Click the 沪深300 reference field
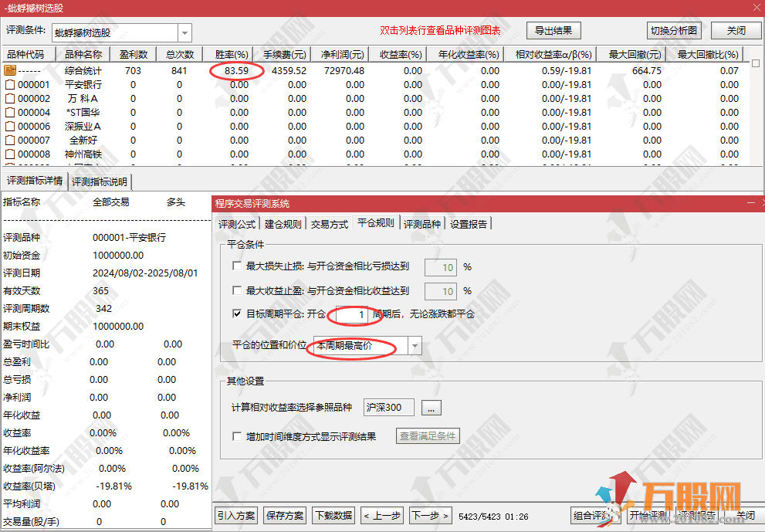765x532 pixels. (x=389, y=408)
